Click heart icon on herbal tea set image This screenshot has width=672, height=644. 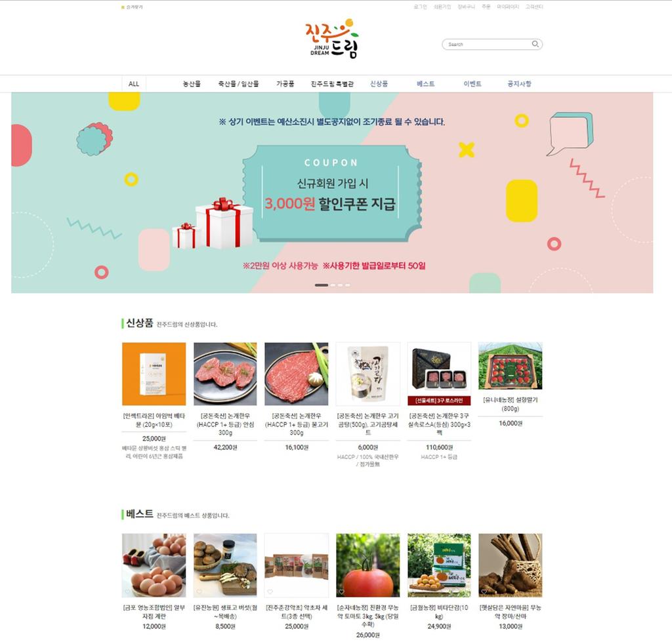(270, 592)
